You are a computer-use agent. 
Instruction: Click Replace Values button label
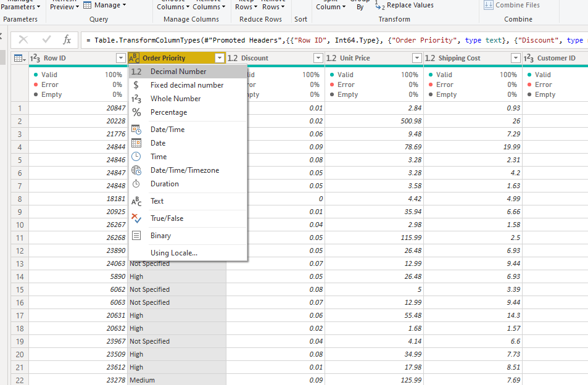pyautogui.click(x=410, y=6)
